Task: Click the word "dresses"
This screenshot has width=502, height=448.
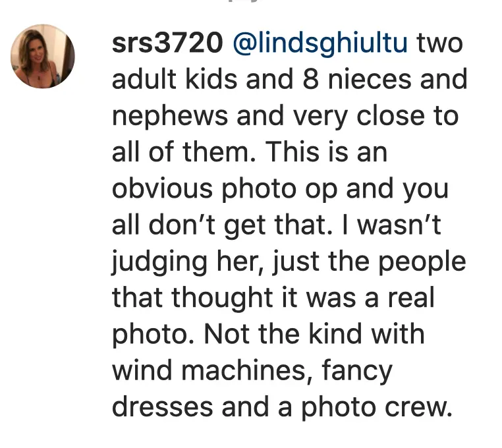Action: [162, 407]
